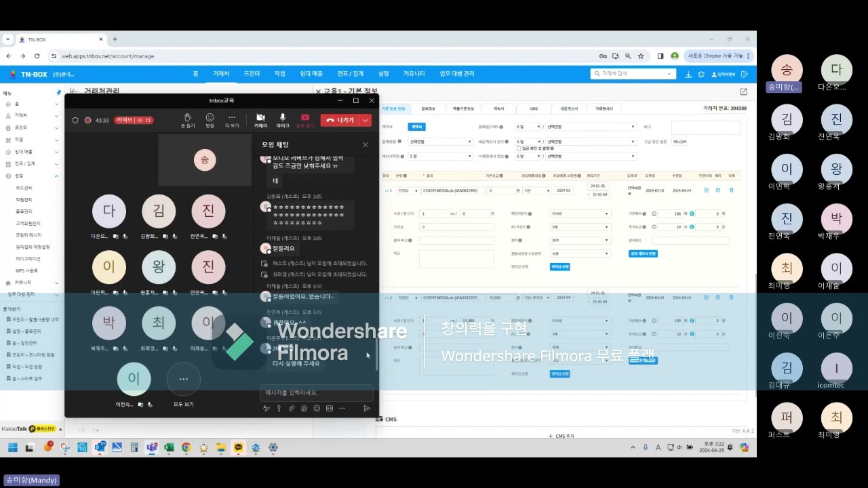
Task: Delete row 1 with the trash icon
Action: [x=731, y=190]
